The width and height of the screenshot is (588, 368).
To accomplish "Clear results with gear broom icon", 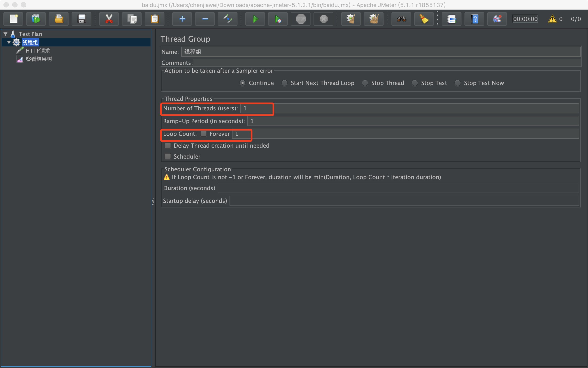I will click(x=351, y=19).
